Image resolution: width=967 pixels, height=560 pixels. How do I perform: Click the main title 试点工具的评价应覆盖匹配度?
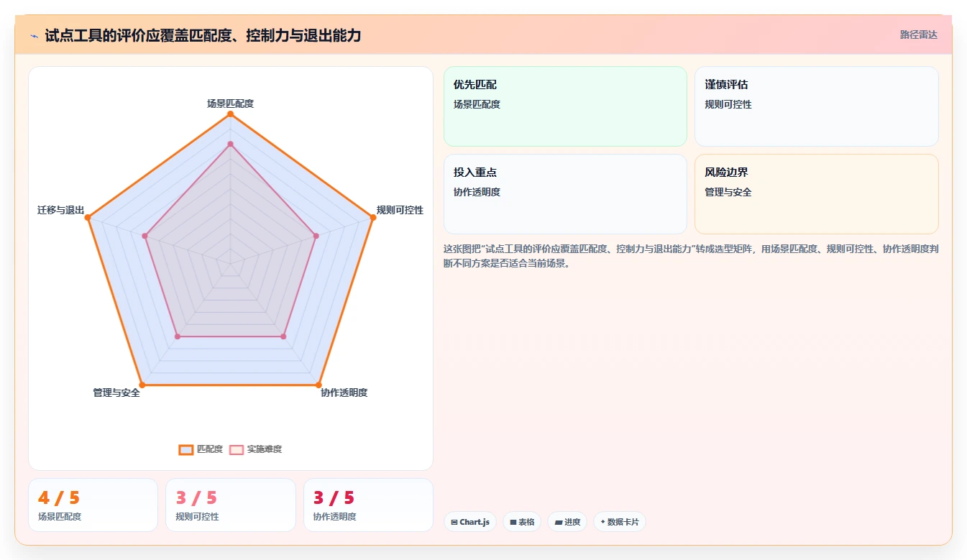(x=203, y=35)
